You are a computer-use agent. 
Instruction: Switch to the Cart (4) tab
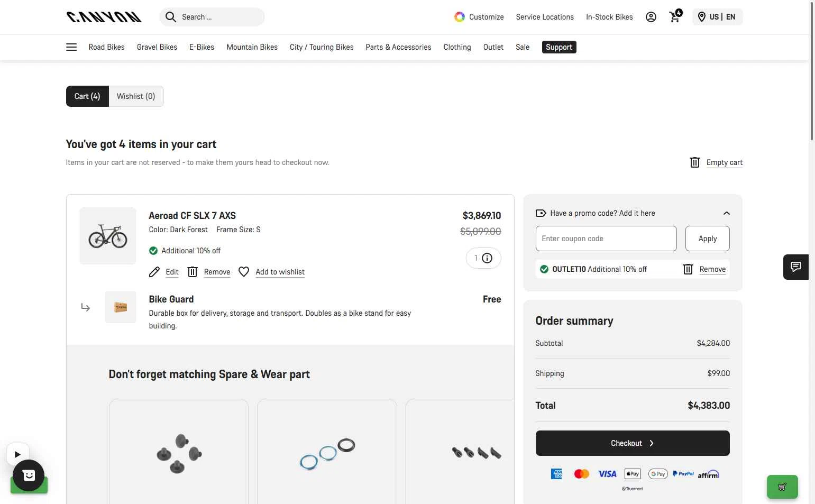[87, 96]
